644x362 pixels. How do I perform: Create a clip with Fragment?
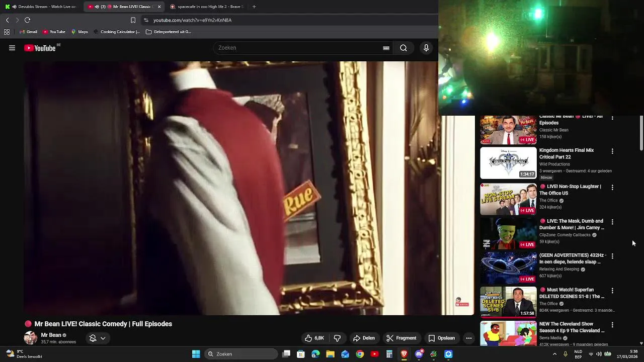(401, 338)
